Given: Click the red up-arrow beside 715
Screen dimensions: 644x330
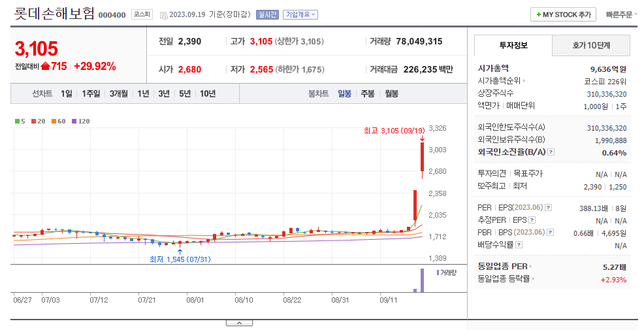Looking at the screenshot, I should (x=45, y=66).
